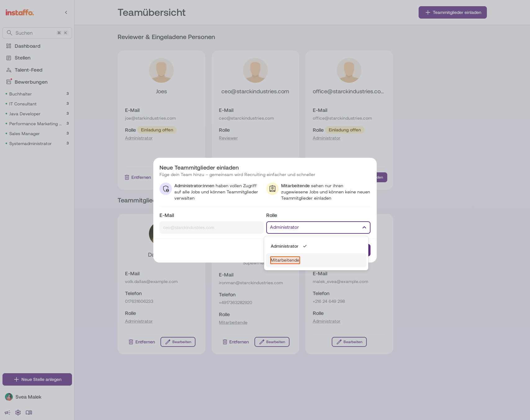
Task: Click ceo@starckindustries.com avatar picture
Action: coord(255,70)
